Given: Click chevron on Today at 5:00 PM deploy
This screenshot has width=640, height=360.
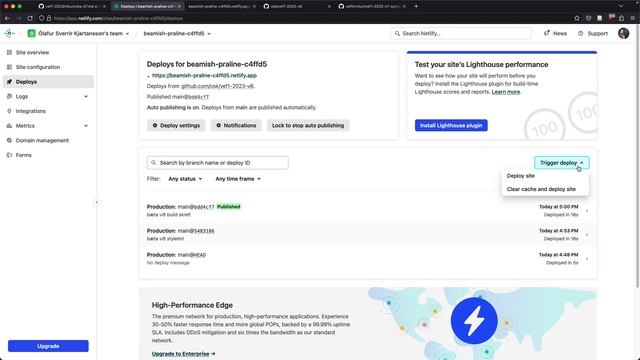Looking at the screenshot, I should click(x=587, y=211).
